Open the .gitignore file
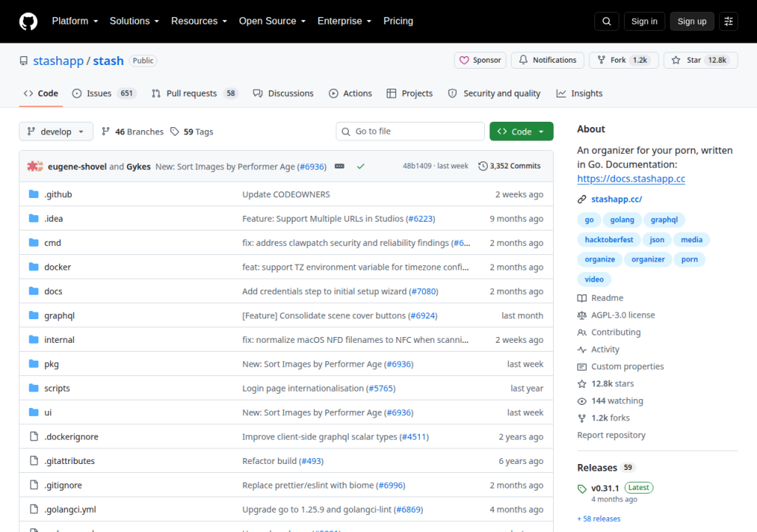757x532 pixels. (x=64, y=485)
